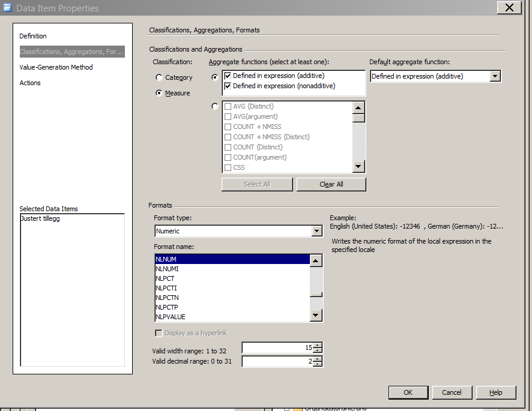
Task: Check COUNT + NMISS {Distinct} function
Action: pos(228,137)
